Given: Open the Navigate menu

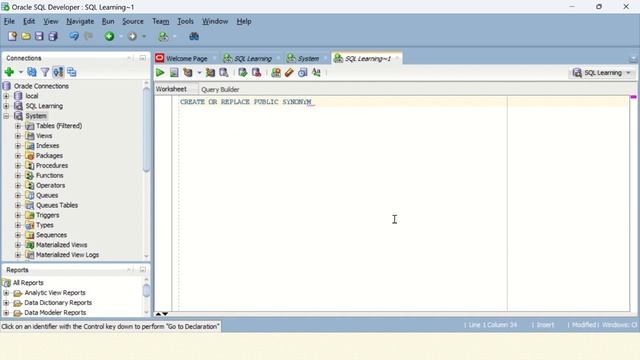Looking at the screenshot, I should pyautogui.click(x=80, y=21).
